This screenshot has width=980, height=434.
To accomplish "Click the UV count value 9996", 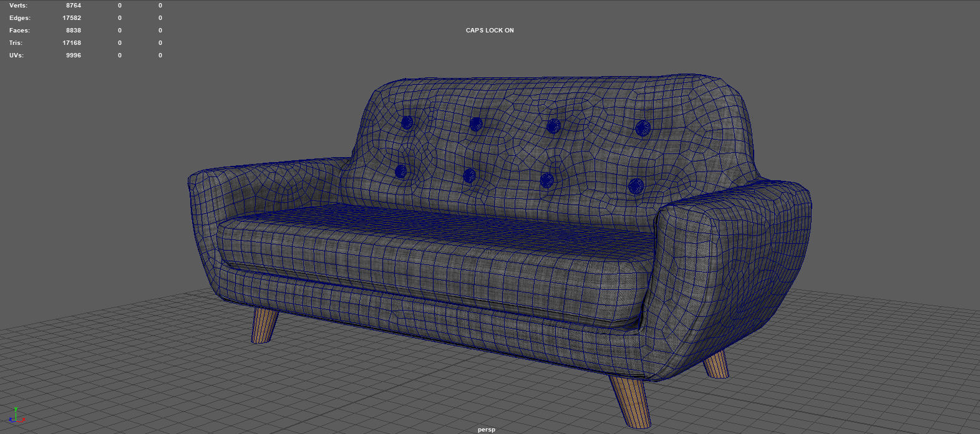I will coord(74,55).
